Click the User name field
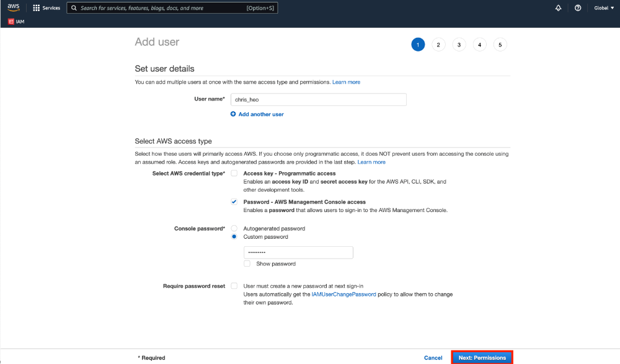This screenshot has width=620, height=364. coord(318,99)
